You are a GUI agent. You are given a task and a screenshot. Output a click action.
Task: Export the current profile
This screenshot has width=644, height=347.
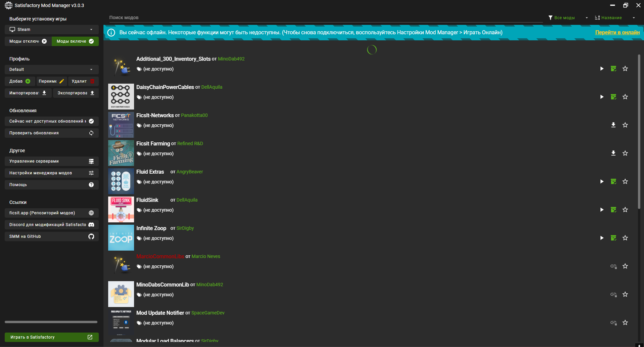click(76, 93)
